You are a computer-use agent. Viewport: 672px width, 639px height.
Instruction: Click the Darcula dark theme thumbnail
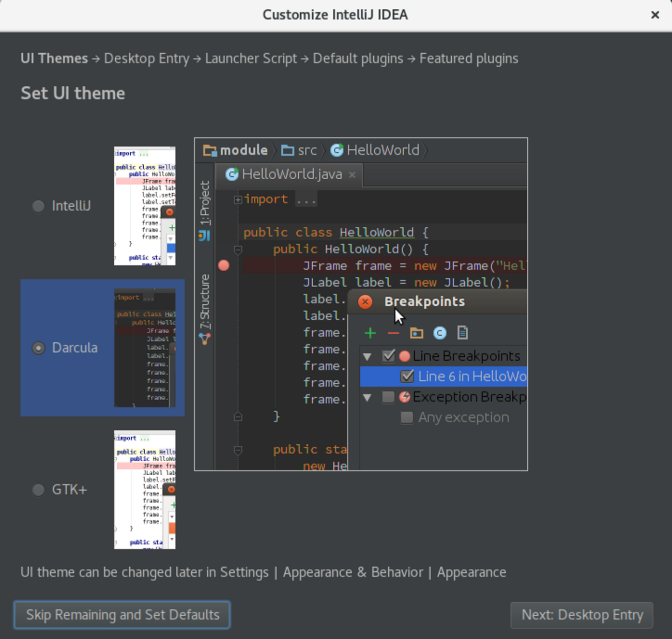click(145, 348)
